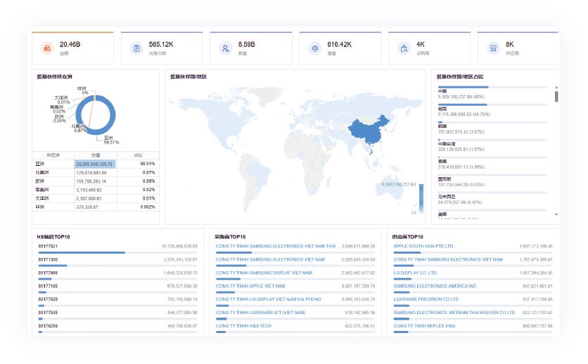Click the 交易次数 document icon beside 565.12K
588x364 pixels.
click(136, 48)
